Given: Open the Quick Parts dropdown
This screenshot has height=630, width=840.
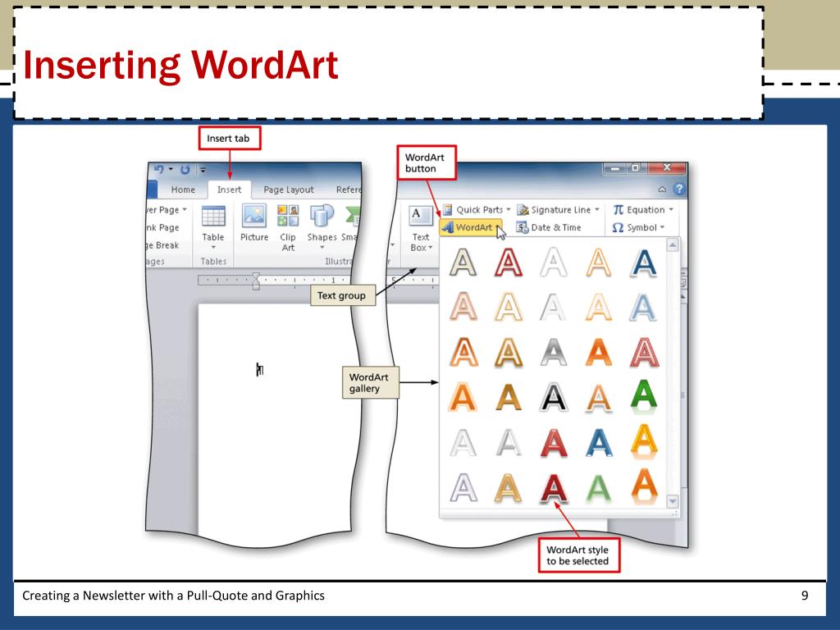Looking at the screenshot, I should (x=476, y=209).
